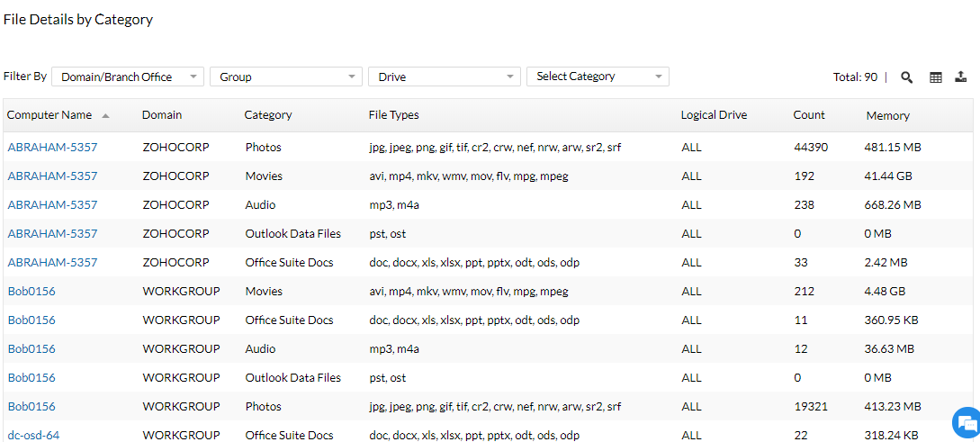Open ABRAHAM-5357 link in the Photos row

pos(52,147)
